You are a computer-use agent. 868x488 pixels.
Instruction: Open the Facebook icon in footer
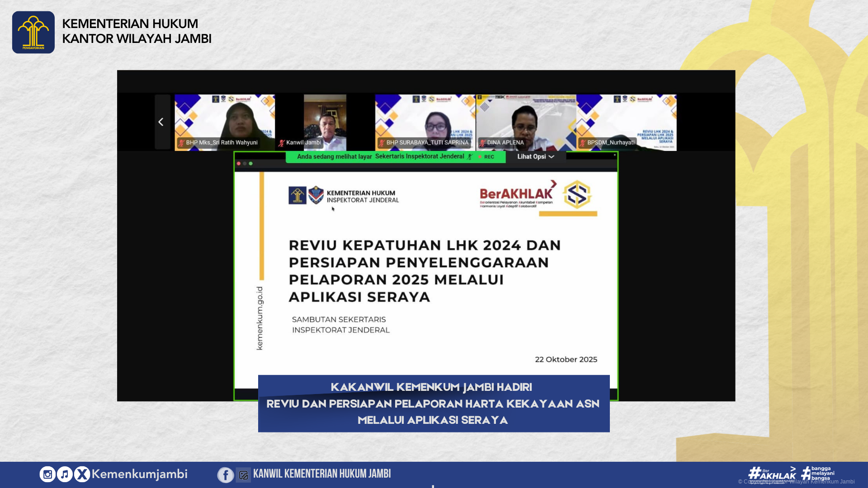point(226,475)
